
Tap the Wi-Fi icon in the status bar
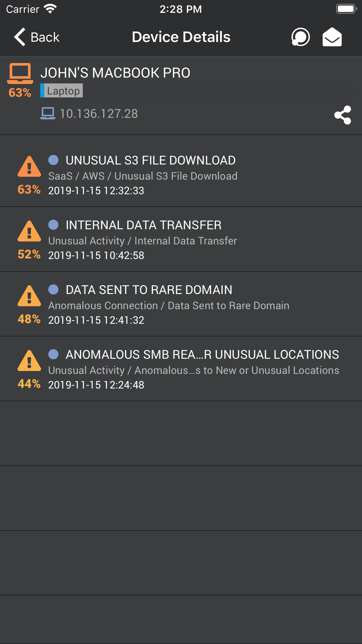pyautogui.click(x=50, y=8)
